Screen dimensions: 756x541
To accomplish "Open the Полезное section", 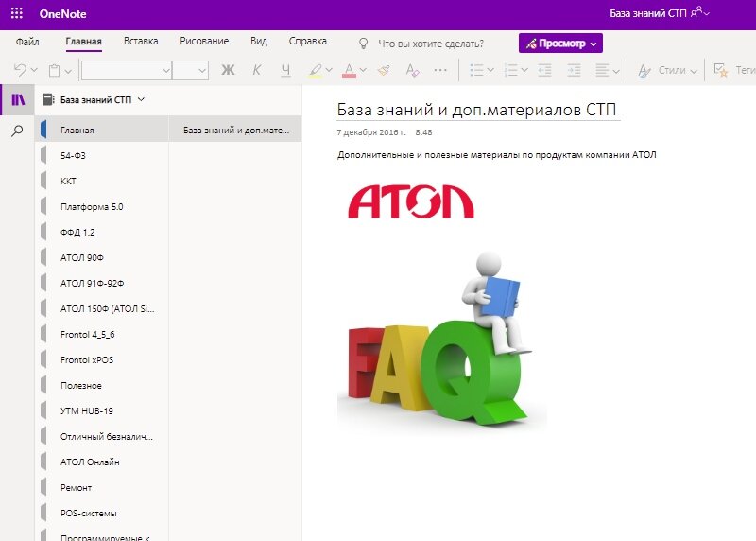I will pos(102,386).
